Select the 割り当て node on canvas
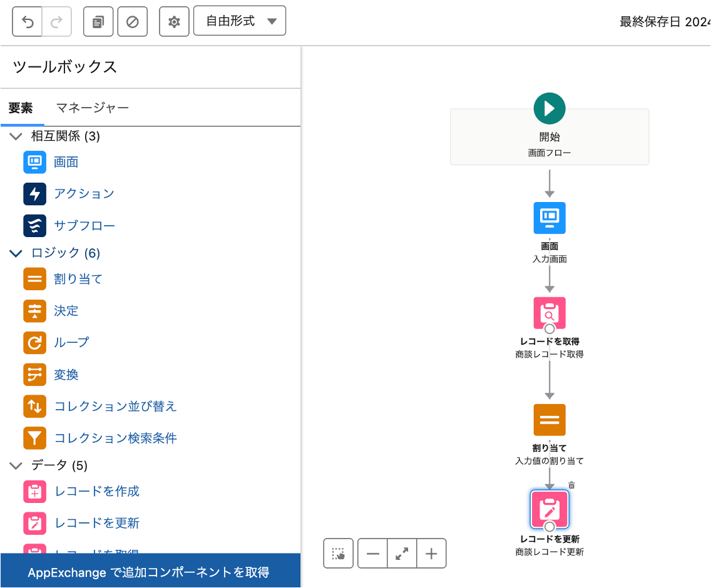 [550, 420]
